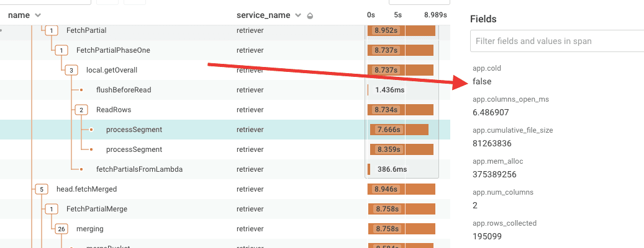
Task: Click the color-by droplet icon beside service_name
Action: 310,15
